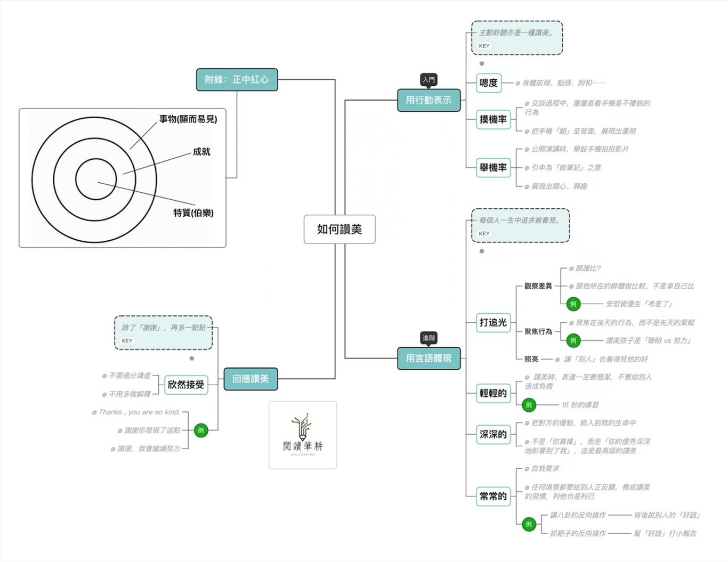Click the bullseye label 特質(伯樂)

click(193, 213)
